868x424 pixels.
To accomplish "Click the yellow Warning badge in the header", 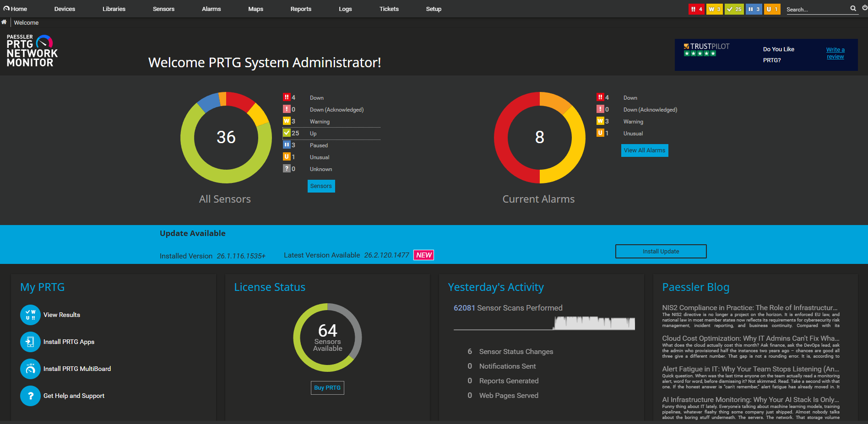I will coord(714,9).
